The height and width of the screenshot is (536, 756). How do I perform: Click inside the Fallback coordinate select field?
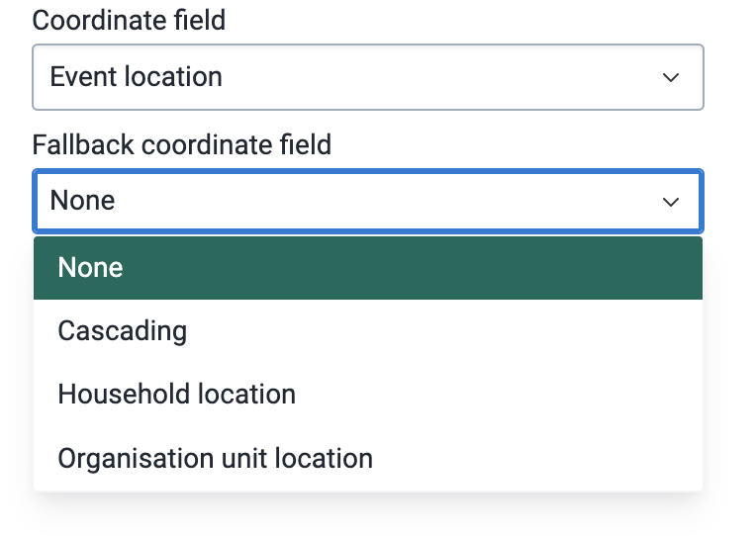tap(368, 201)
